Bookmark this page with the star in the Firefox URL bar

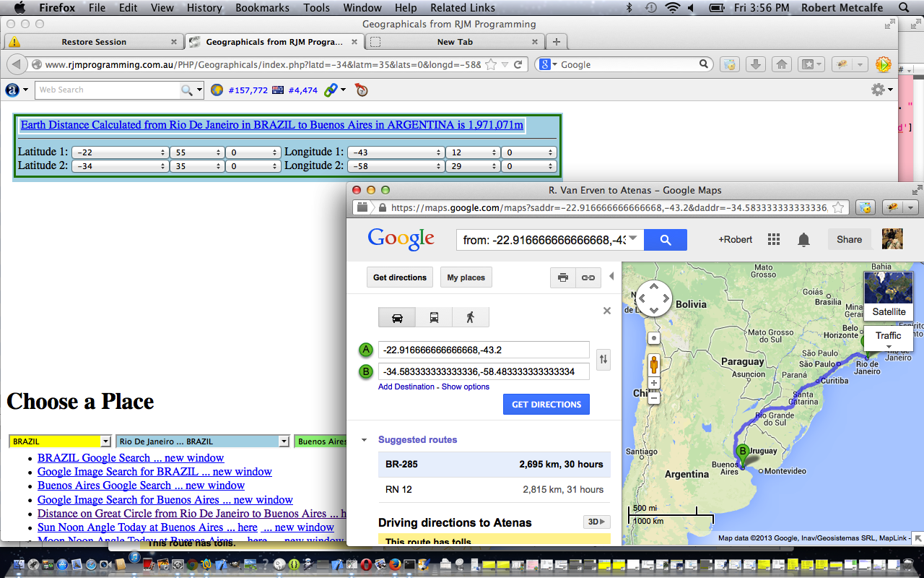tap(491, 64)
